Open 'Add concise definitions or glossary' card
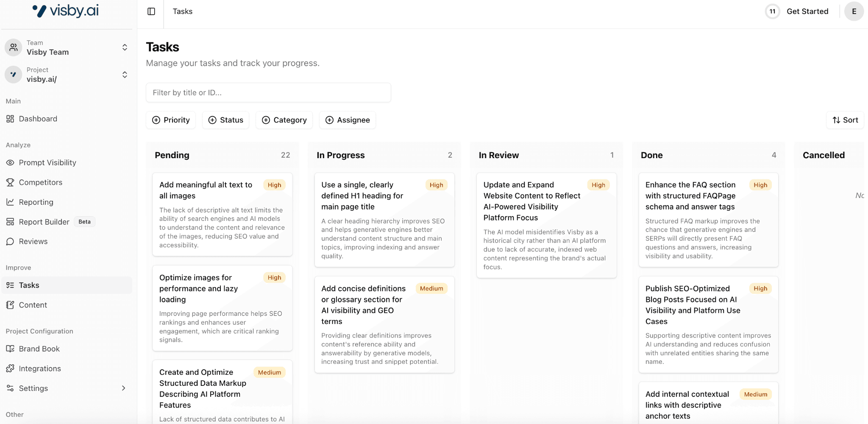Viewport: 868px width, 424px height. (384, 325)
